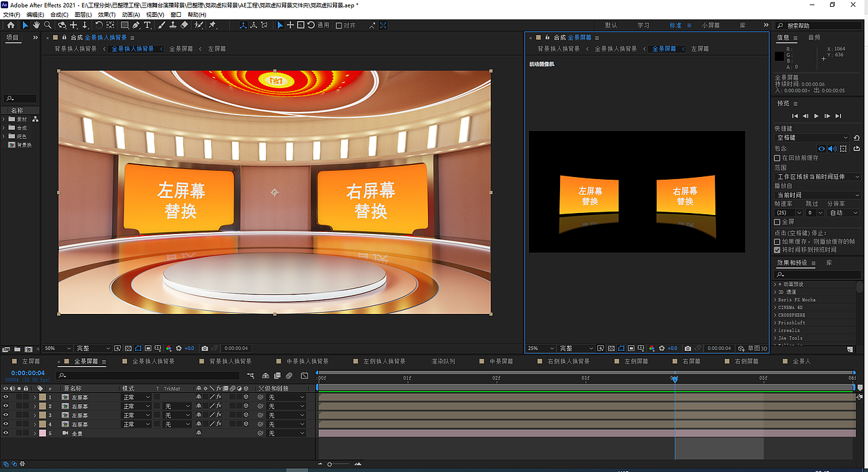Click the RGB channel icon in left viewer
Viewport: 868px width, 472px height.
point(169,349)
